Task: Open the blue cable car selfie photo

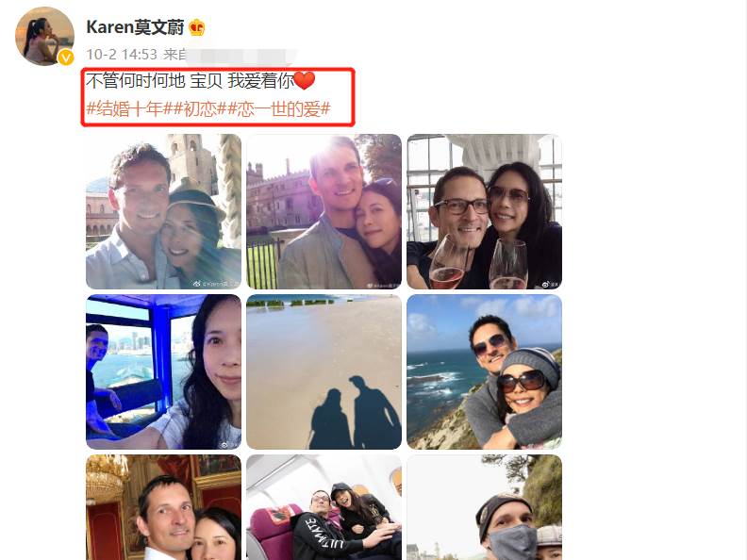Action: coord(163,371)
